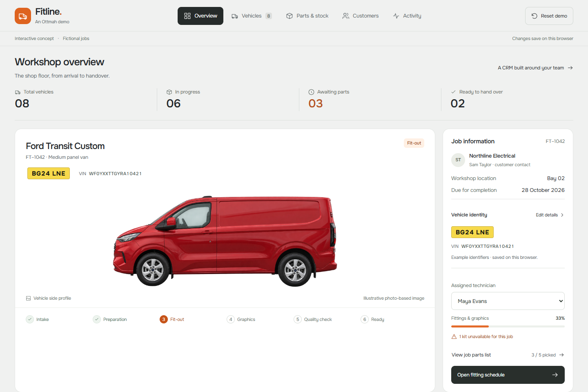Screen dimensions: 588x392
Task: Click the ST customer avatar
Action: [458, 160]
